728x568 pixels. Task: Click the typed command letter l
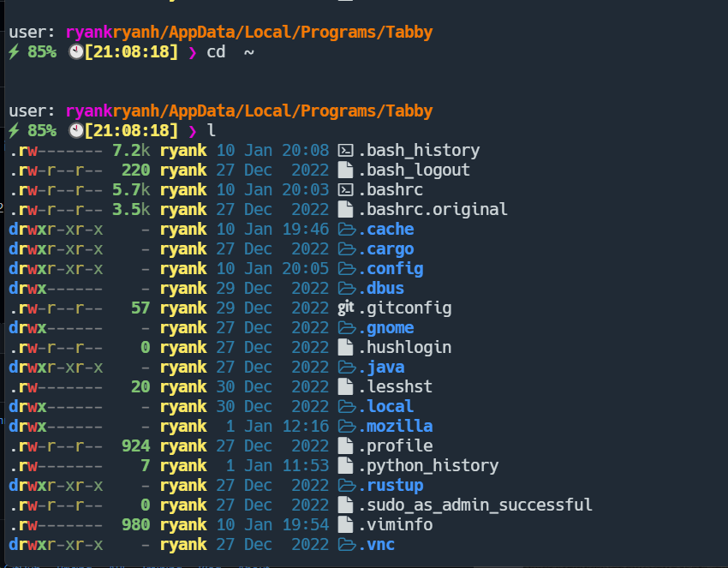tap(212, 131)
